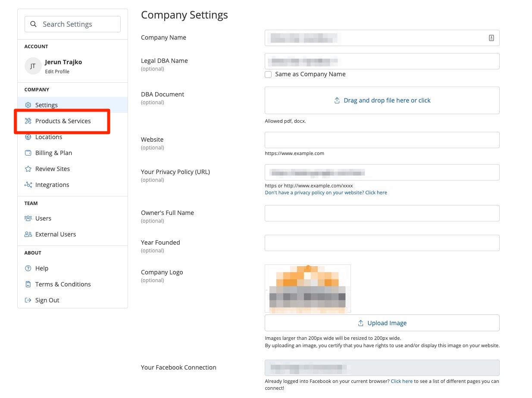Click the Review Sites star icon

coord(28,169)
